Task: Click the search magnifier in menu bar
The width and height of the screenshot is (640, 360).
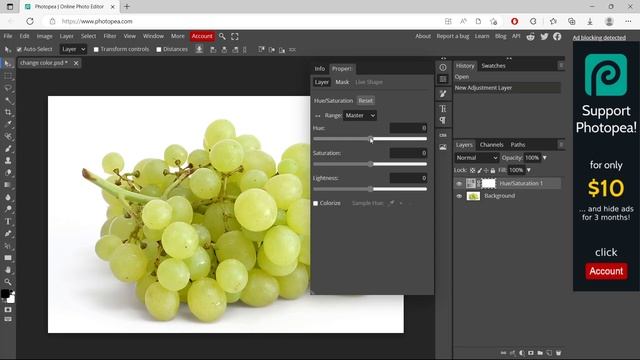Action: 222,36
